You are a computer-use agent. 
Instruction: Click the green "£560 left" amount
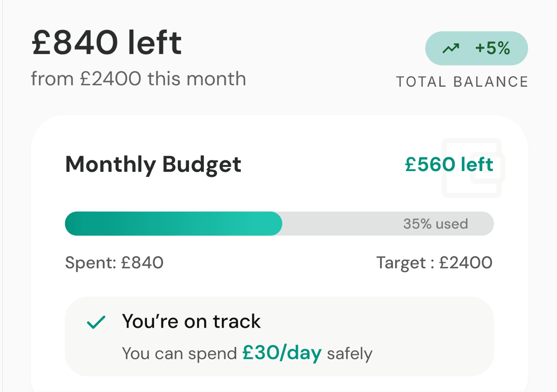[449, 164]
